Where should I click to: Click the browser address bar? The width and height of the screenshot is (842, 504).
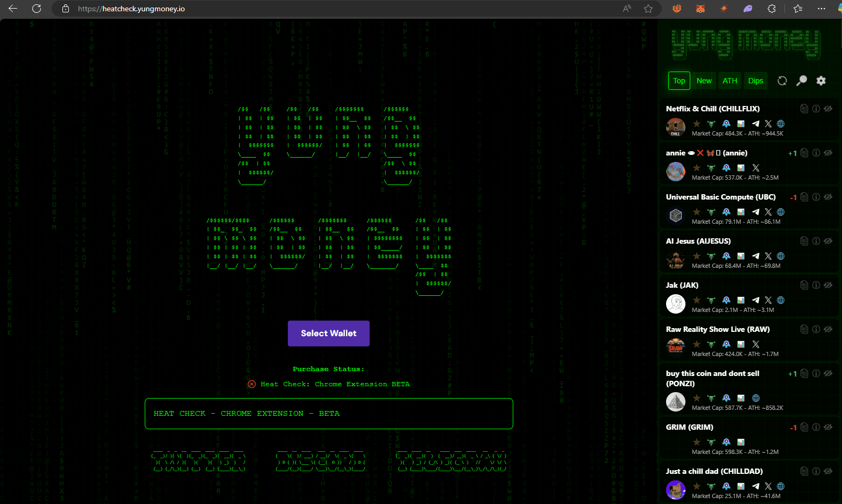tap(344, 9)
